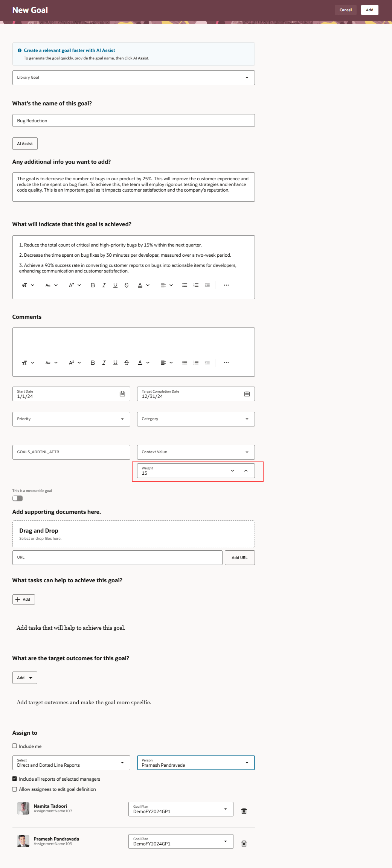The width and height of the screenshot is (392, 868).
Task: Open font color picker in Comments editor
Action: 143,363
